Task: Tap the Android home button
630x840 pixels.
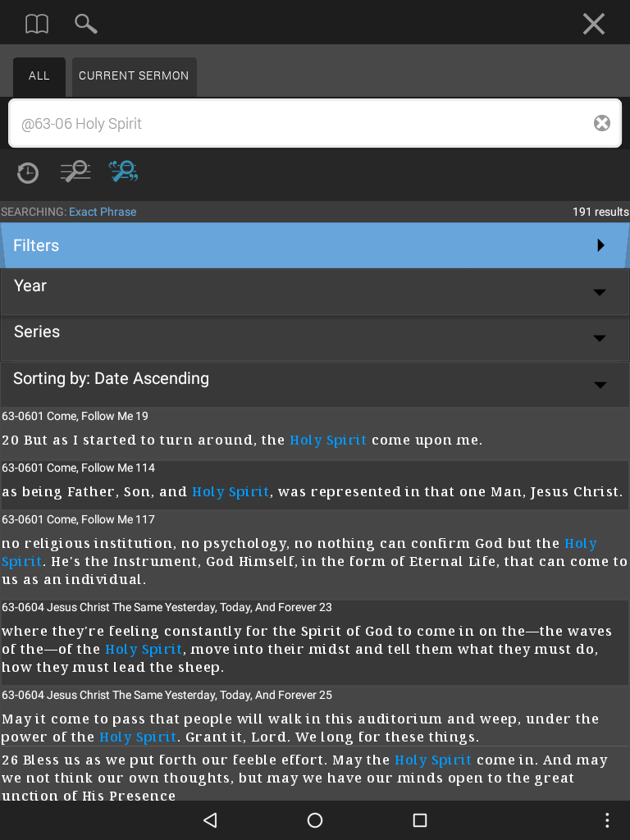Action: (315, 820)
